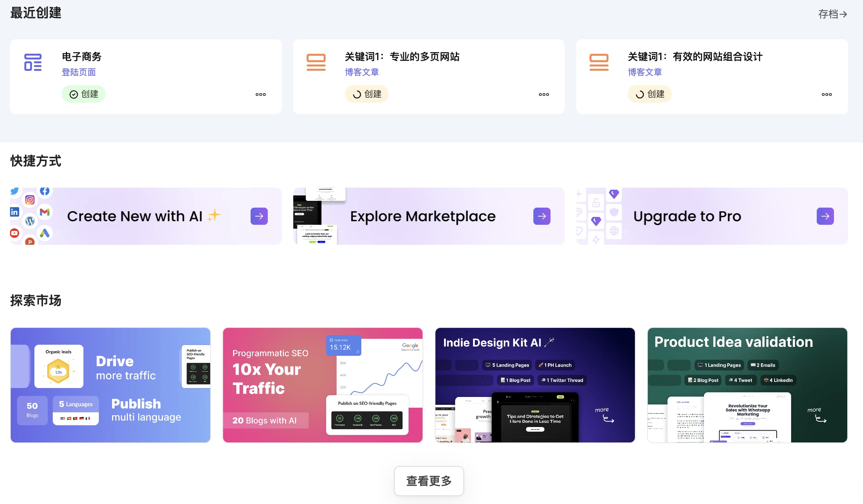Click the green 创建 status badge on 电子商务
Viewport: 863px width, 504px height.
pos(83,94)
